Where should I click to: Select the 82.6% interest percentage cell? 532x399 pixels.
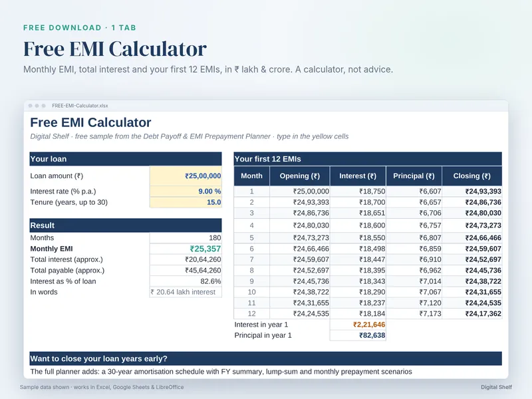tap(186, 281)
